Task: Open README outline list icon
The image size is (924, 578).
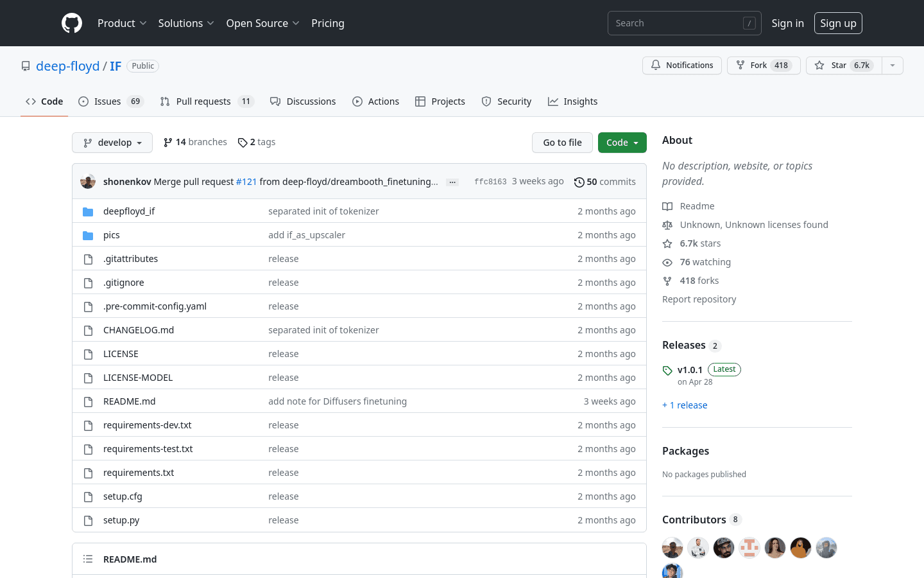Action: 88,559
